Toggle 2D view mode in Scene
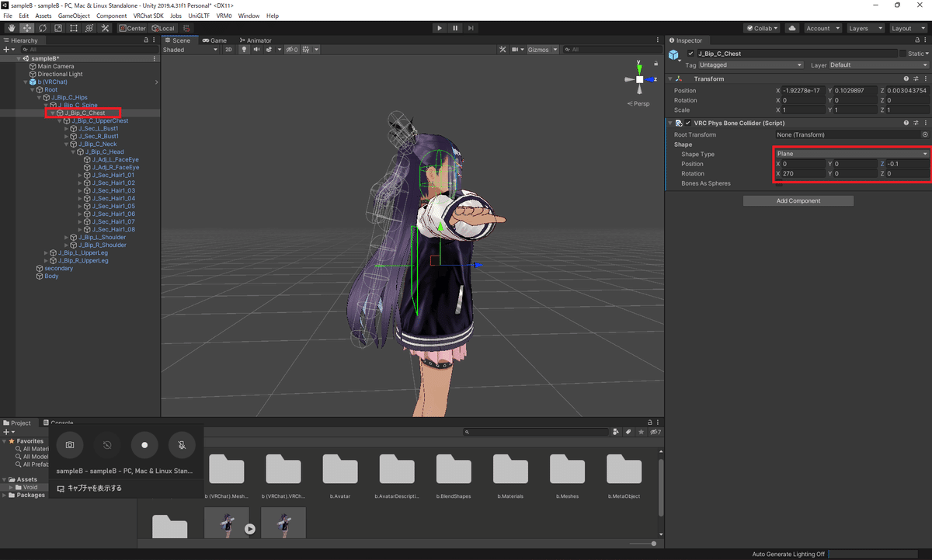Viewport: 932px width, 560px height. (228, 50)
